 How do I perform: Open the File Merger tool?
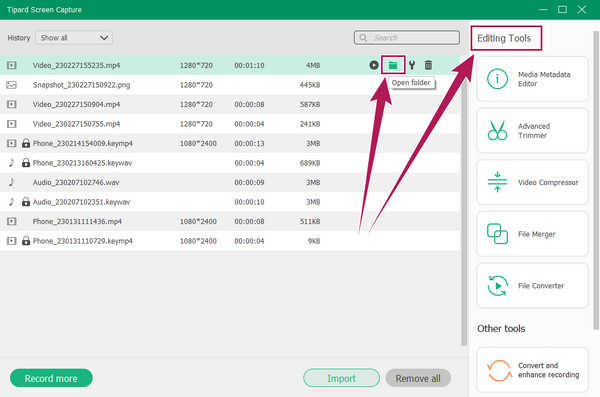(x=532, y=234)
